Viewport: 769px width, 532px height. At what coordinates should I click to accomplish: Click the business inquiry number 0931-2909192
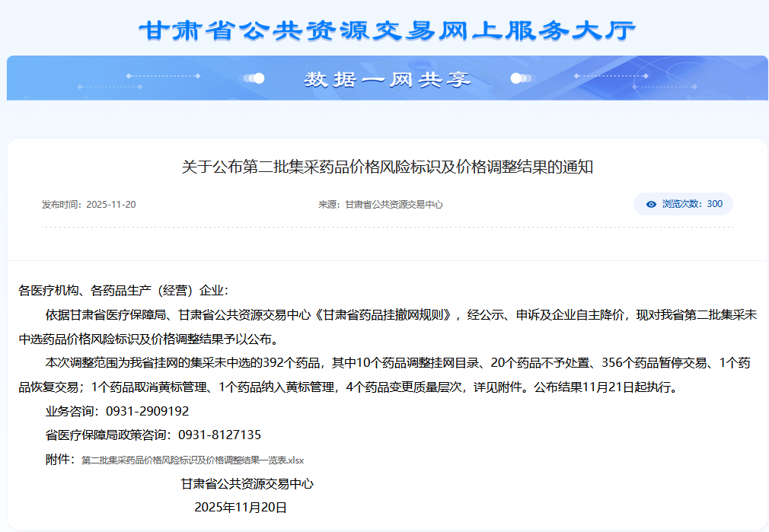[147, 411]
